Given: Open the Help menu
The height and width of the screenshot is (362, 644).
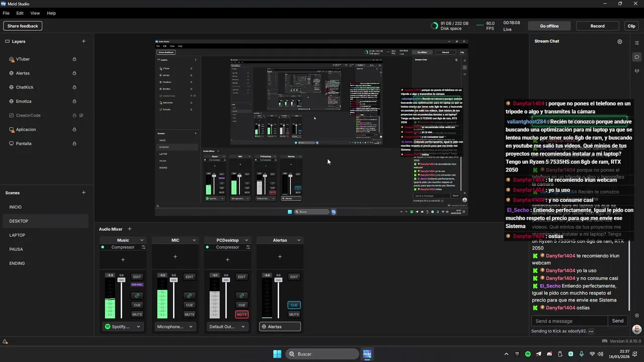Looking at the screenshot, I should point(51,13).
